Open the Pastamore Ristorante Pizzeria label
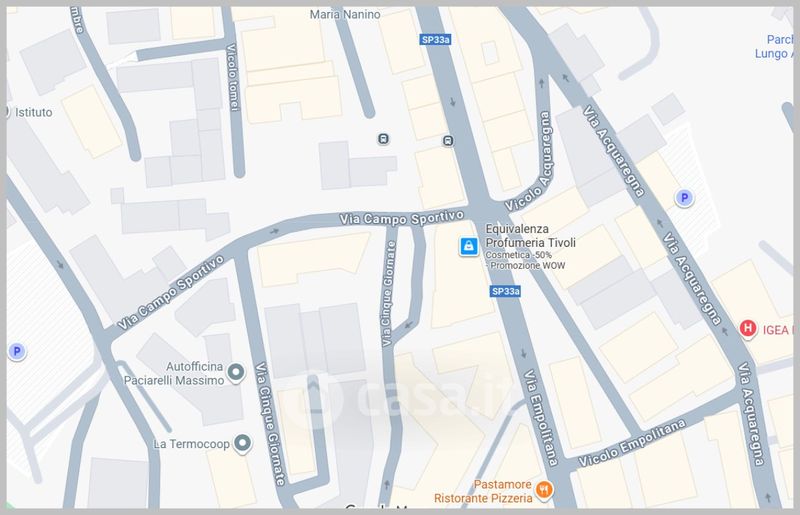 pos(484,489)
